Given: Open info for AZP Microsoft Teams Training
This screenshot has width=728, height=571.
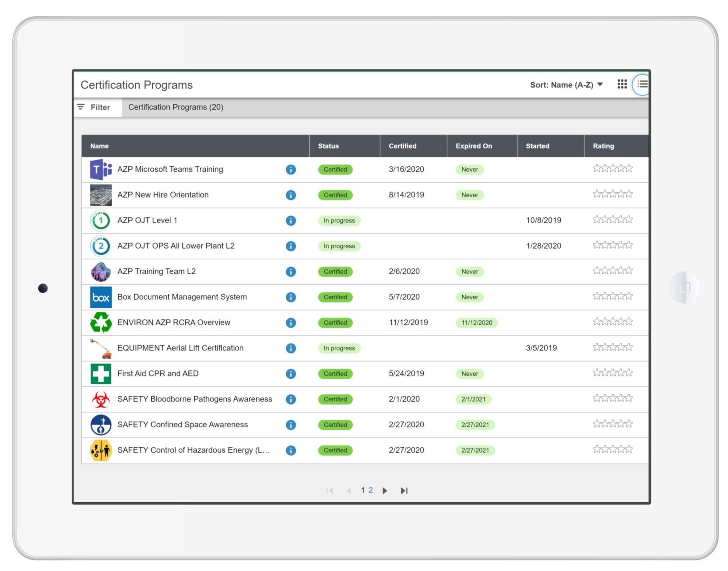Looking at the screenshot, I should tap(291, 169).
